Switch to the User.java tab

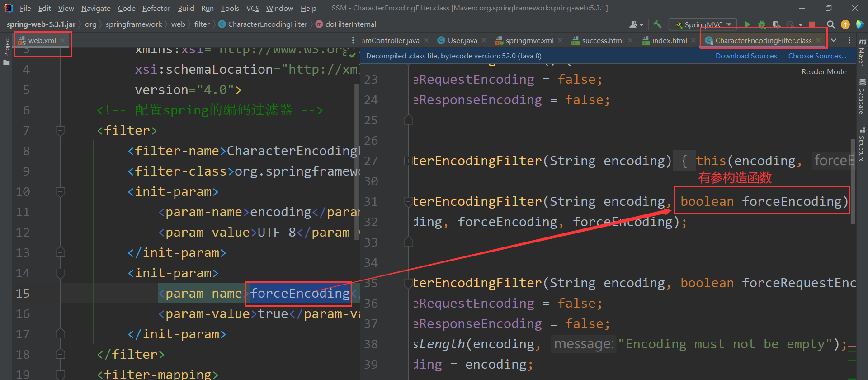coord(462,41)
